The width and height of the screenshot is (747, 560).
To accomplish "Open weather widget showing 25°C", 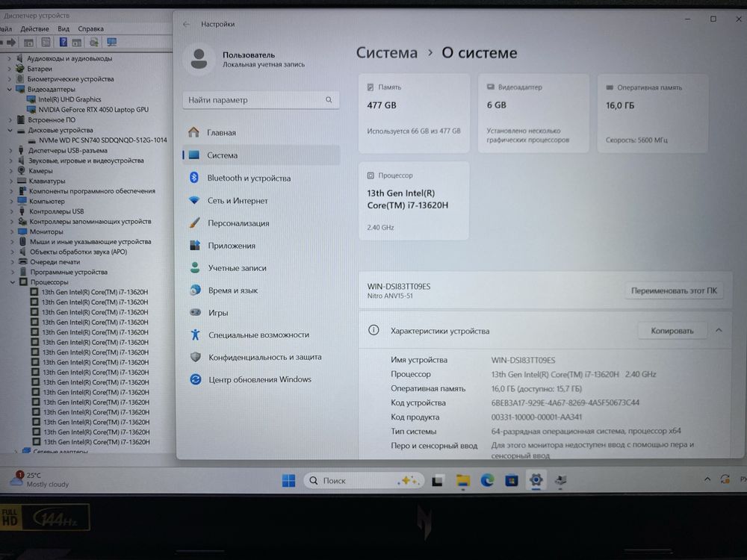I will point(40,479).
